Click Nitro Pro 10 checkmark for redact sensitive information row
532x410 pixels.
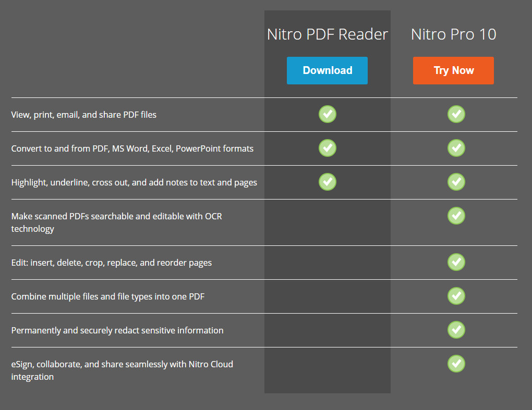tap(456, 330)
